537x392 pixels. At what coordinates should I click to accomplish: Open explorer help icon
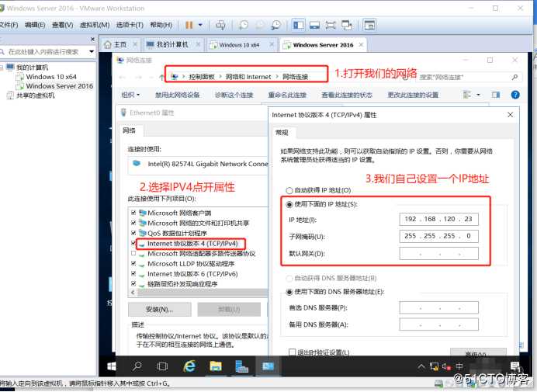[515, 95]
